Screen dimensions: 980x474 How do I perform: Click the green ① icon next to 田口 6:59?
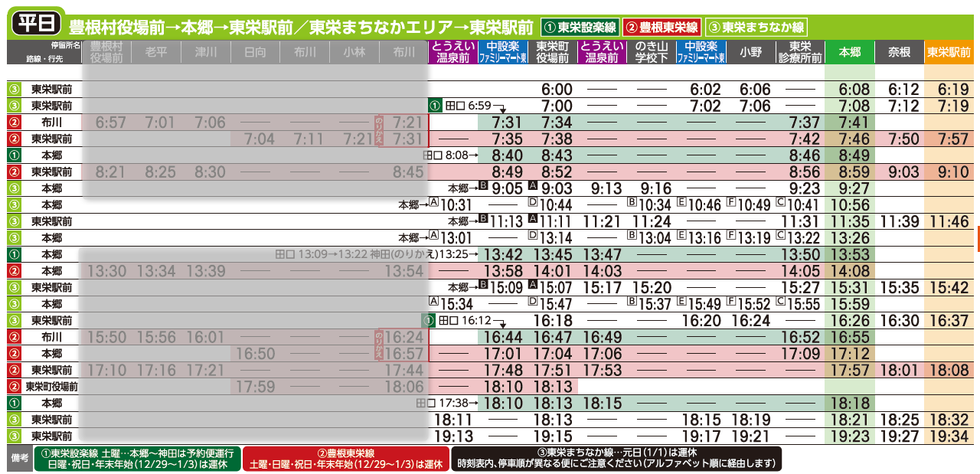[x=436, y=106]
